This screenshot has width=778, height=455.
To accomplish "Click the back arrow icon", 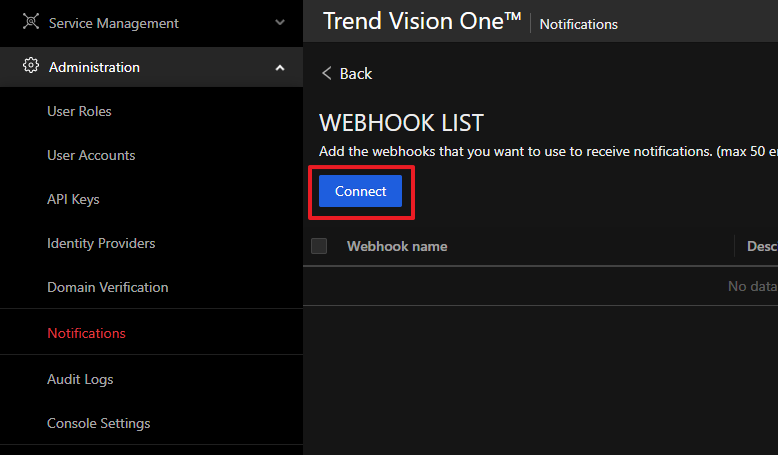I will (326, 73).
